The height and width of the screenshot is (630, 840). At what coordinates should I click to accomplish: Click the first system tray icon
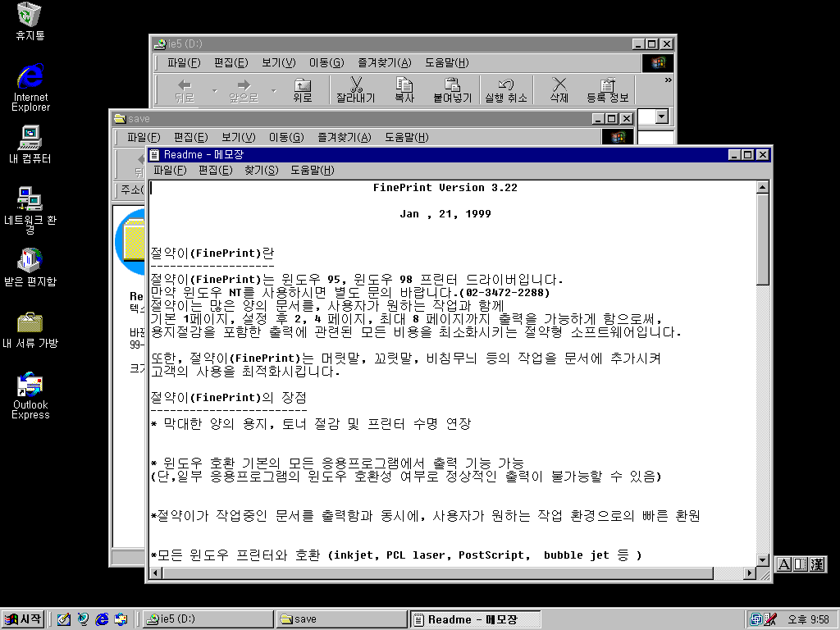756,620
